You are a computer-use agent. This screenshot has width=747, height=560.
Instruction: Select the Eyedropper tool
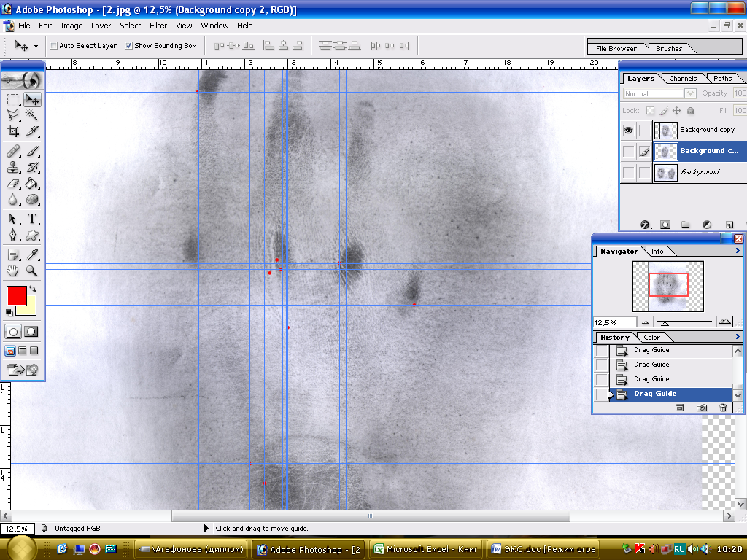tap(32, 254)
